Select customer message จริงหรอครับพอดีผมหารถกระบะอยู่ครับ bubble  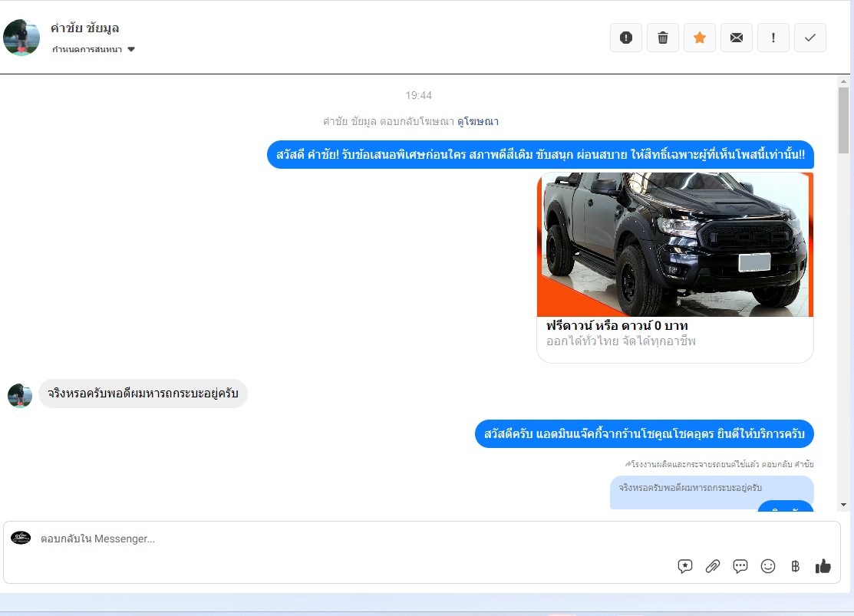click(x=143, y=394)
